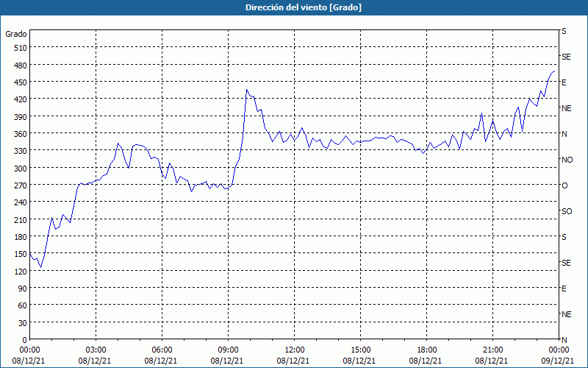Screen dimensions: 588x368
Task: Pick the 210 degree axis label
Action: tap(21, 219)
